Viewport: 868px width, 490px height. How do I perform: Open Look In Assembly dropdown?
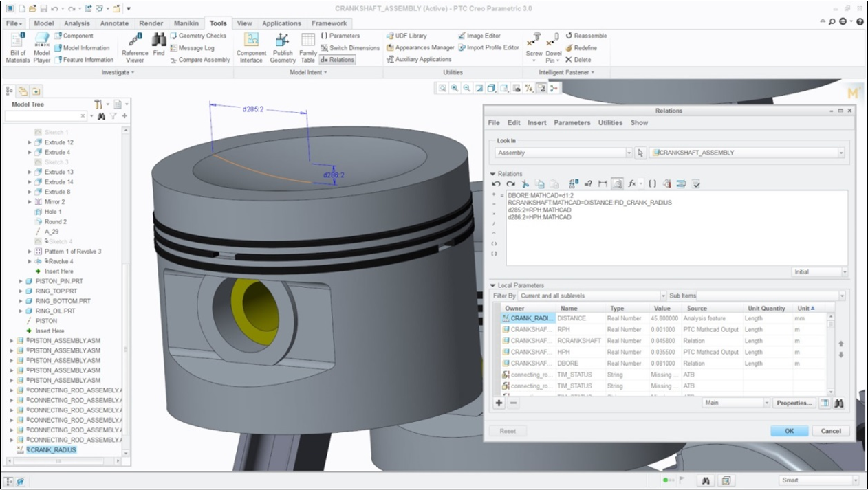[x=629, y=153]
